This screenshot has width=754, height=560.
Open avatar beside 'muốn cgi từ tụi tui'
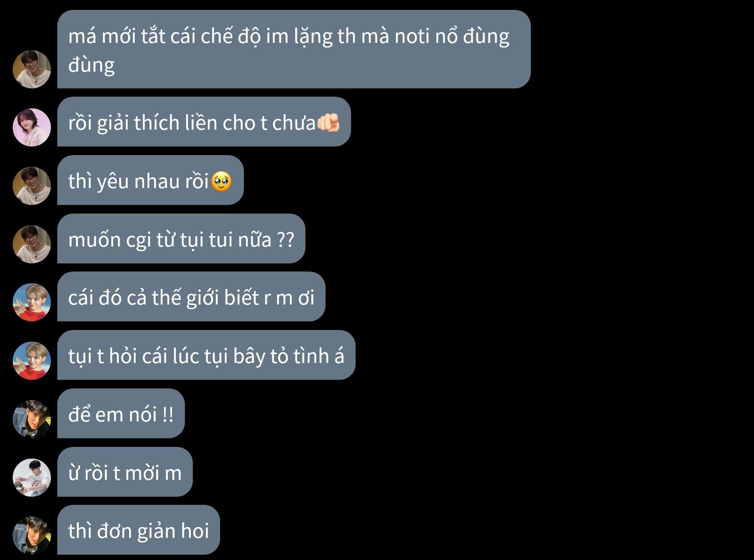click(x=32, y=244)
